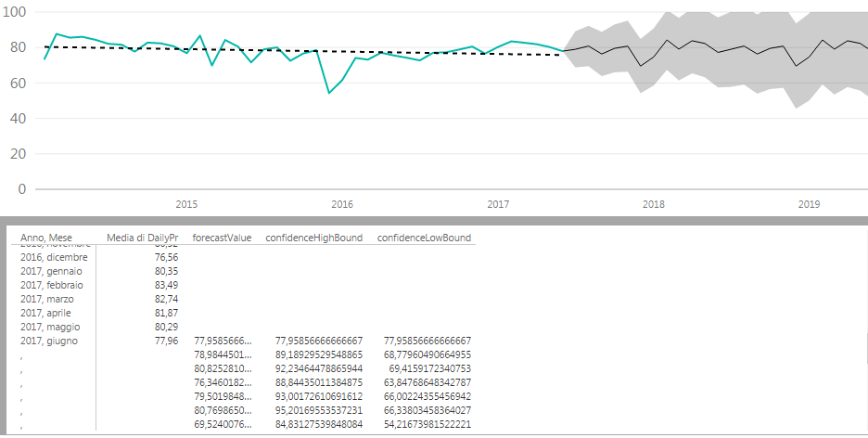Click high bound 88,84435011384875
Image resolution: width=868 pixels, height=438 pixels.
319,382
